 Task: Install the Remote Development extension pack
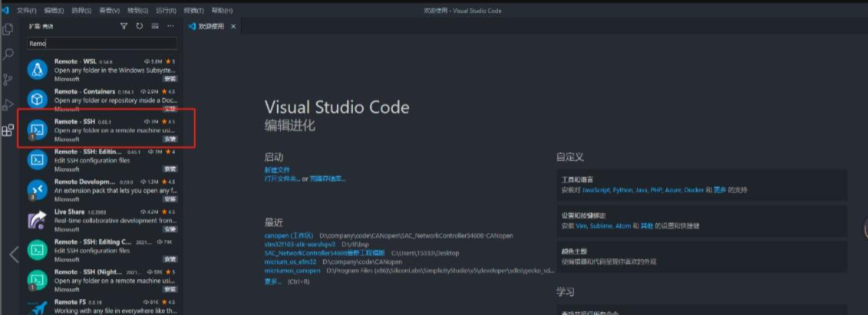170,199
